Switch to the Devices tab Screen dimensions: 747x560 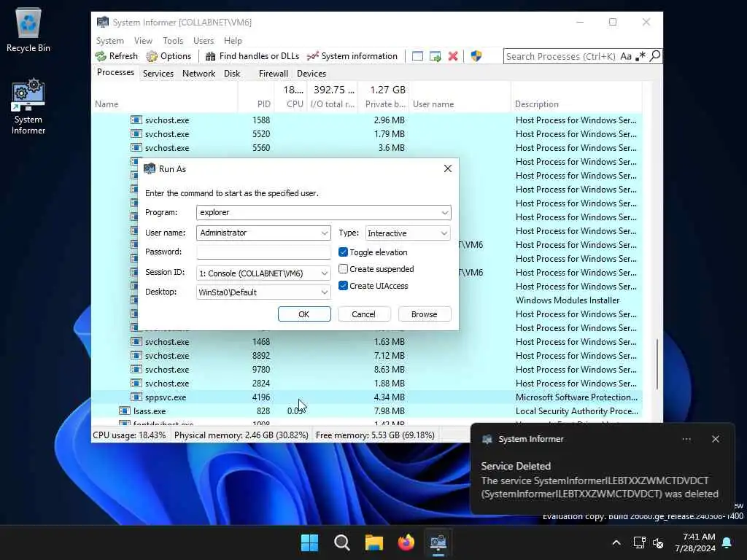click(311, 74)
